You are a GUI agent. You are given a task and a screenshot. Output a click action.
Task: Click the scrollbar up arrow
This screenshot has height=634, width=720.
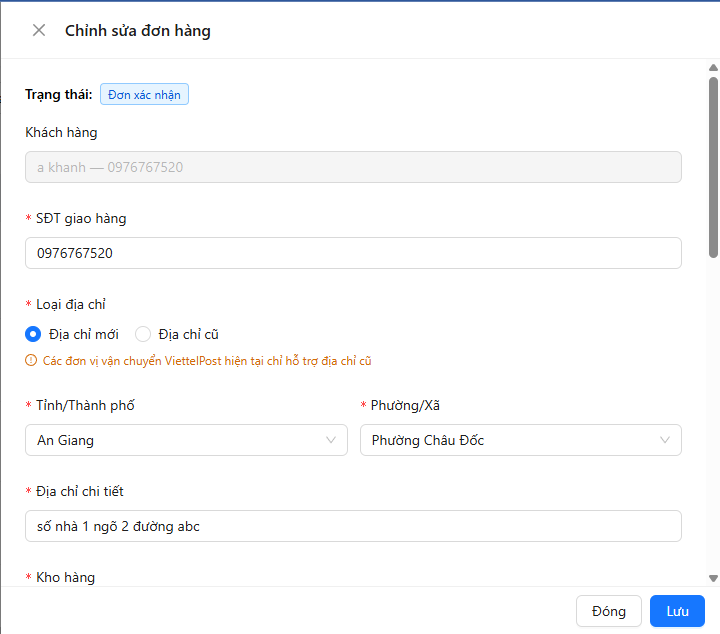point(713,67)
